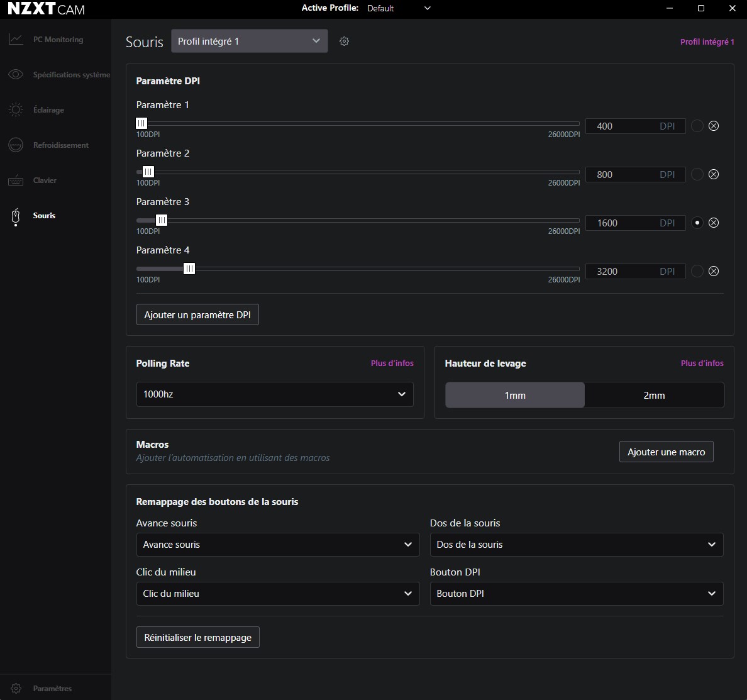Remove Paramètre 4 DPI using X icon
The height and width of the screenshot is (700, 747).
[x=714, y=271]
